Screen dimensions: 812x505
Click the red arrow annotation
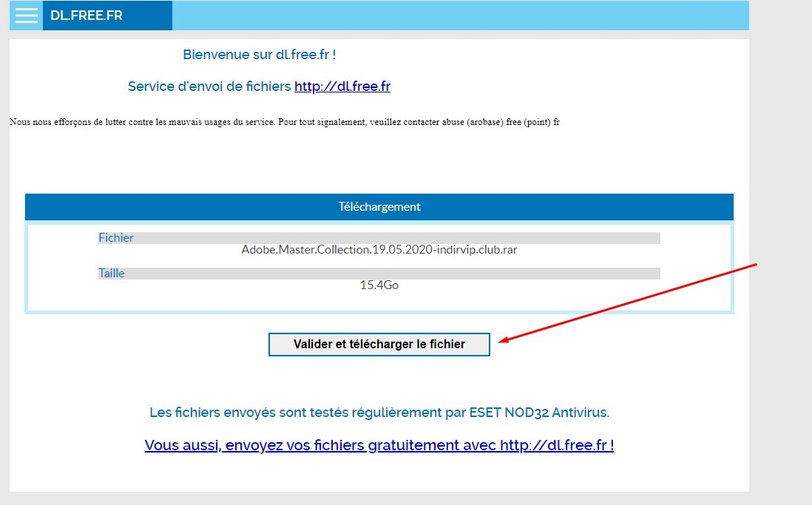pyautogui.click(x=629, y=303)
